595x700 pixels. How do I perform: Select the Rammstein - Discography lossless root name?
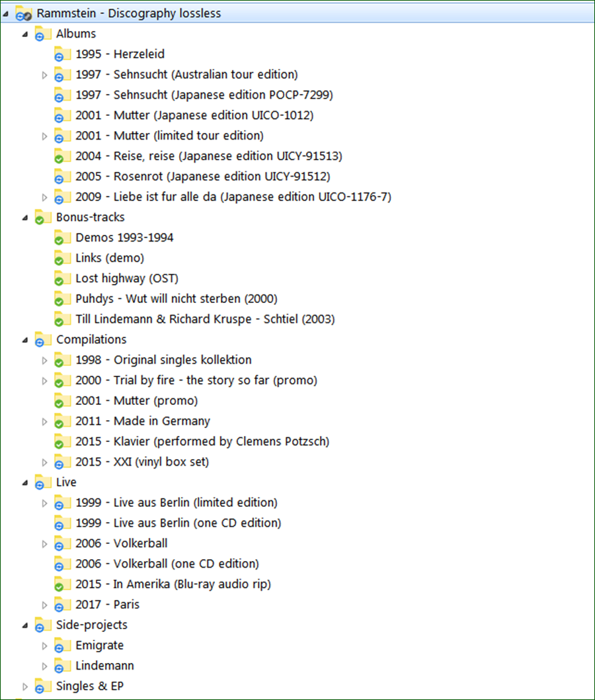point(129,13)
